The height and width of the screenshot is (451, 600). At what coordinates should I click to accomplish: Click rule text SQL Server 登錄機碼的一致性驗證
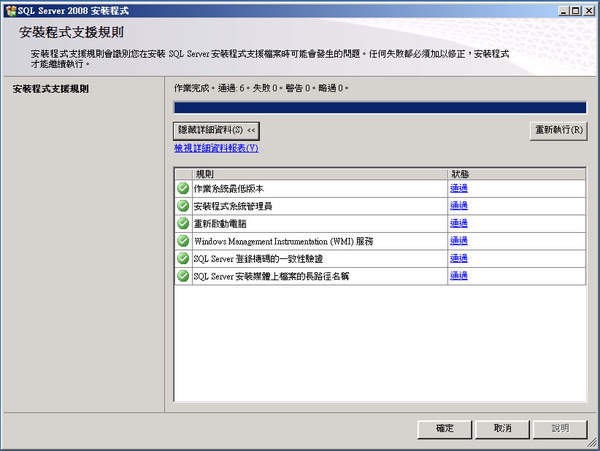coord(258,259)
